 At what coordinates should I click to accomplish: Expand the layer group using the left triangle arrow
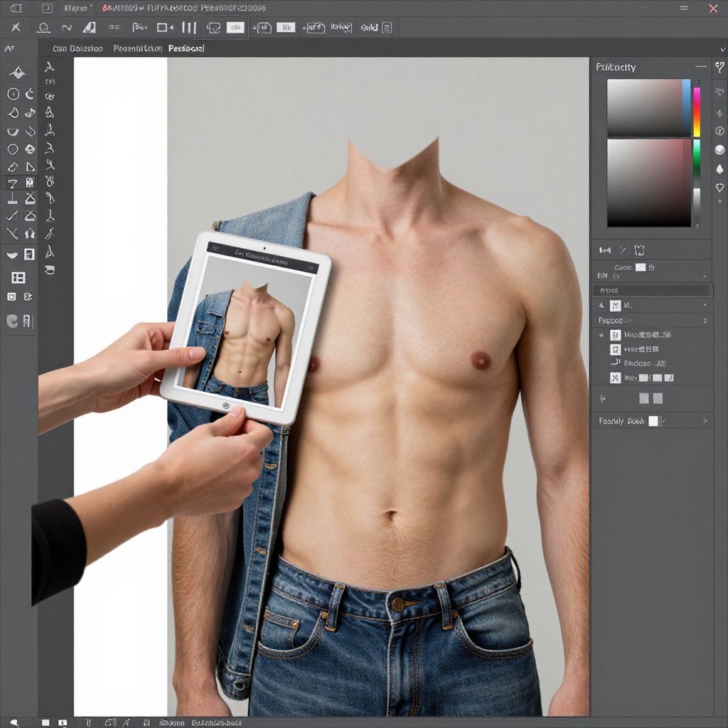tap(603, 398)
